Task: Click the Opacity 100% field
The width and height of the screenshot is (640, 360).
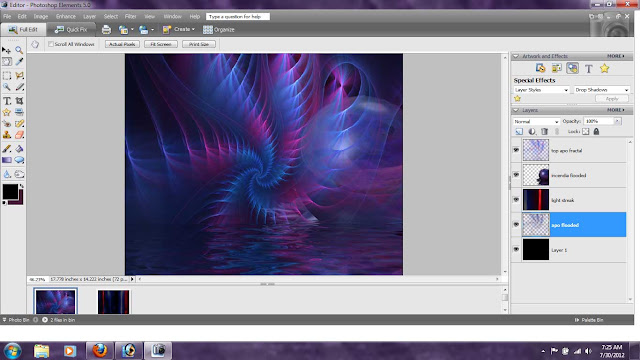Action: pos(599,121)
